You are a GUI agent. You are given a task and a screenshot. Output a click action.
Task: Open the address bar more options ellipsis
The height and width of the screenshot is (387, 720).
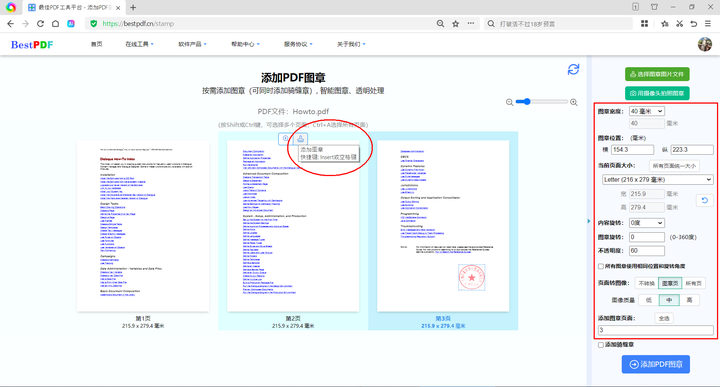(x=471, y=23)
